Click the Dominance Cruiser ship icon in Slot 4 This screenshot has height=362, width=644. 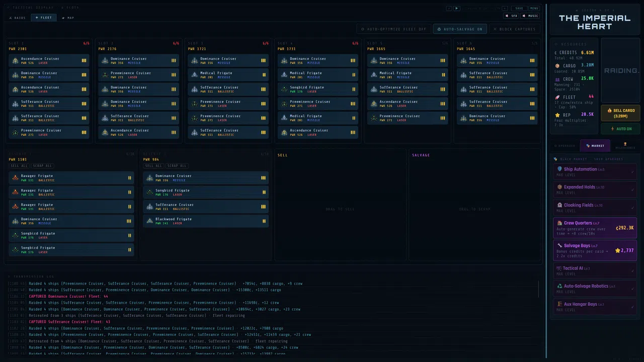[x=284, y=61]
